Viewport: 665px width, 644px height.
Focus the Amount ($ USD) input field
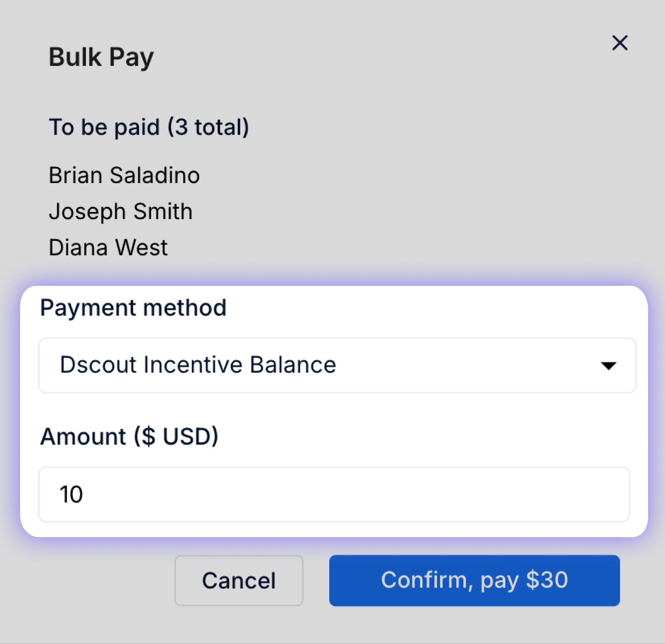click(334, 494)
